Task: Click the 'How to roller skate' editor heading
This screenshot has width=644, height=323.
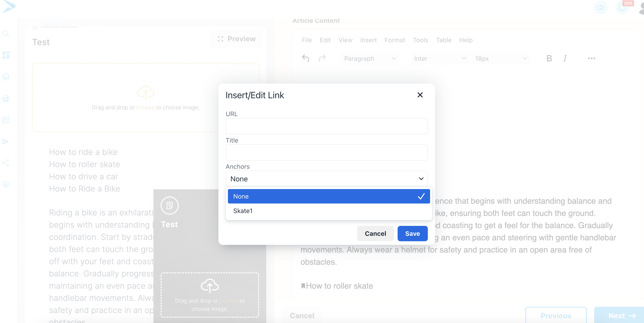Action: coord(340,286)
